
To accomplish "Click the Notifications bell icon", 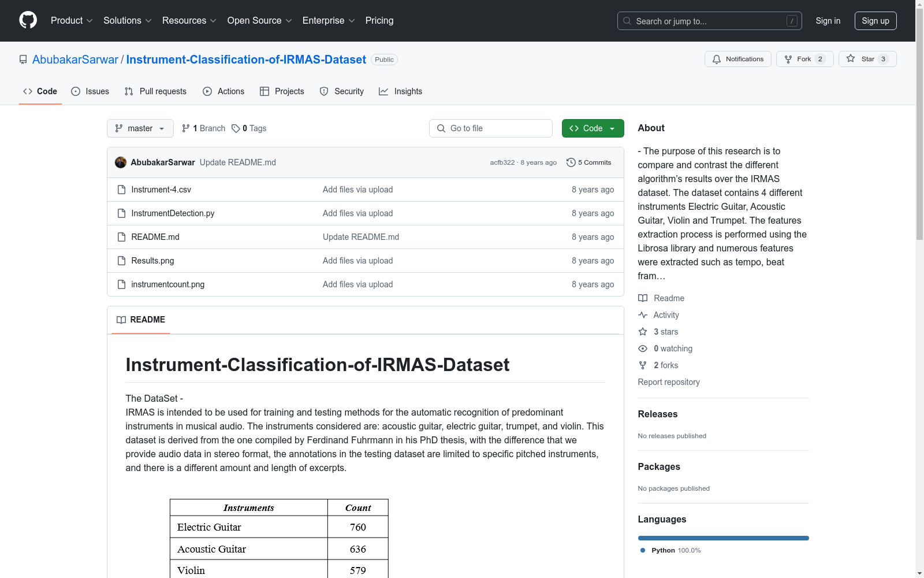I will tap(717, 59).
